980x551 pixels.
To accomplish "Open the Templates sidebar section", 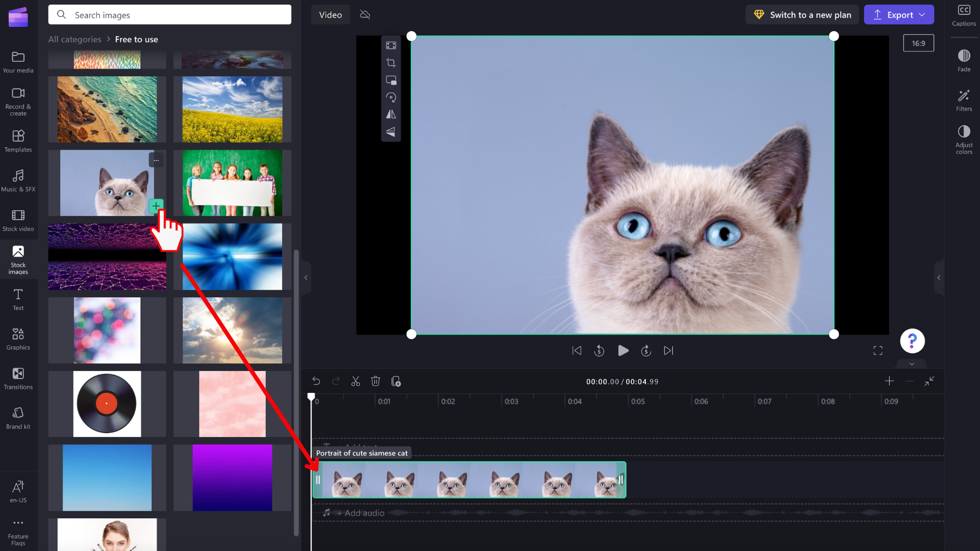I will click(x=18, y=141).
